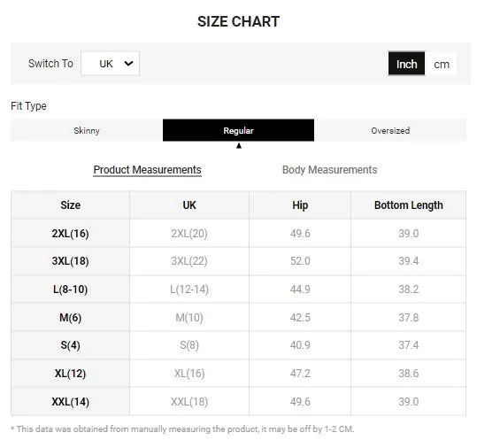Screen dimensions: 477x448
Task: Switch units to cm
Action: coord(442,64)
